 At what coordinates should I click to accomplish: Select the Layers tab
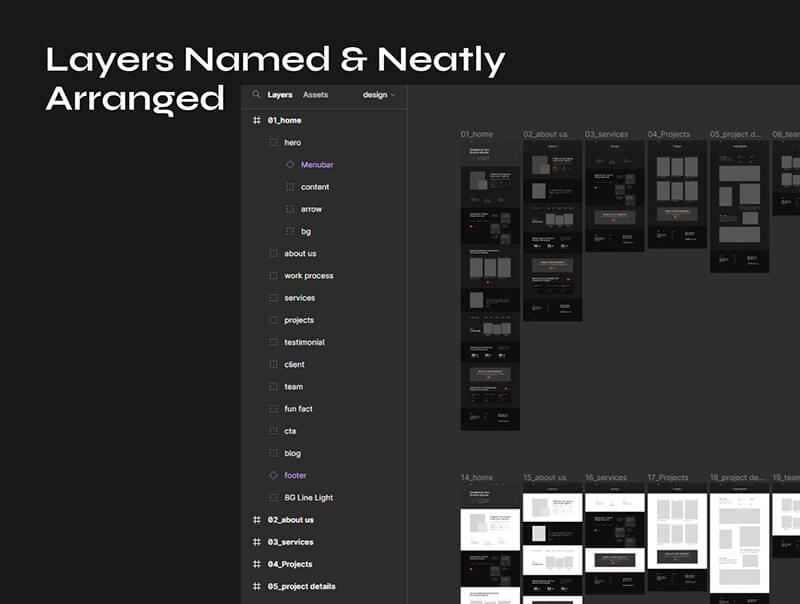click(280, 95)
